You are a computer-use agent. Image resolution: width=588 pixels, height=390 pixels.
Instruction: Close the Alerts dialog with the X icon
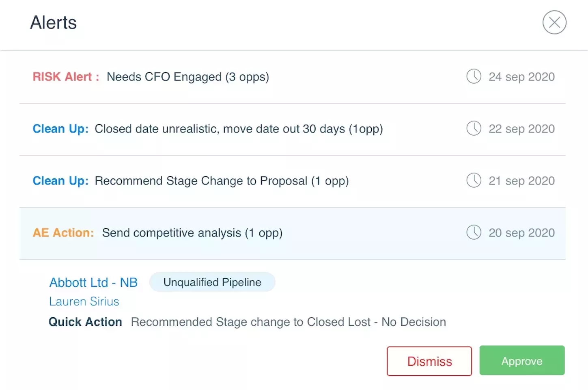[554, 22]
